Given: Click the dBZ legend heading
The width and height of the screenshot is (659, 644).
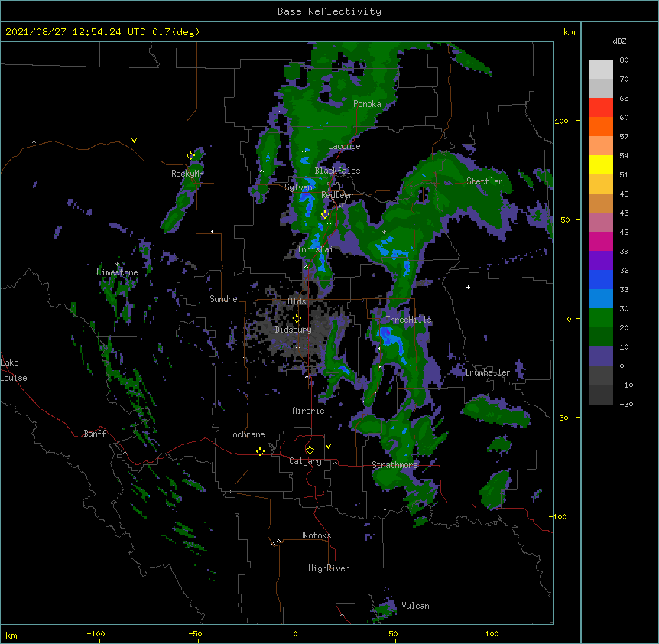Looking at the screenshot, I should pos(619,41).
